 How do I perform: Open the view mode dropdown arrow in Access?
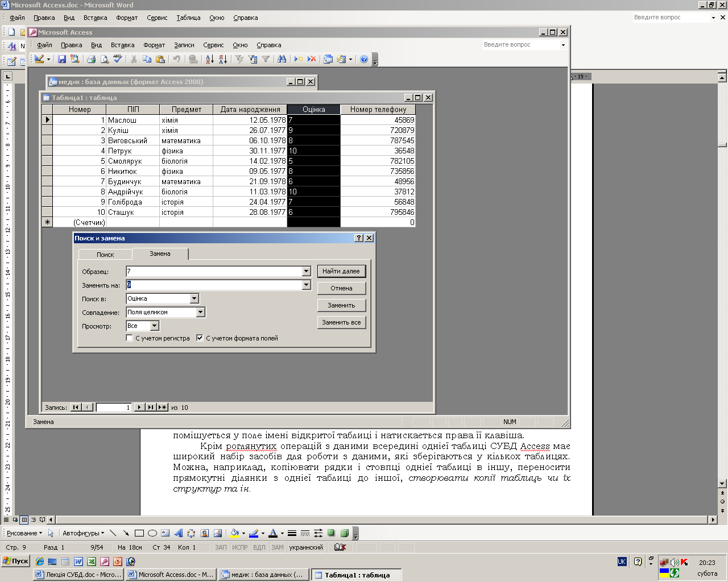[48, 59]
